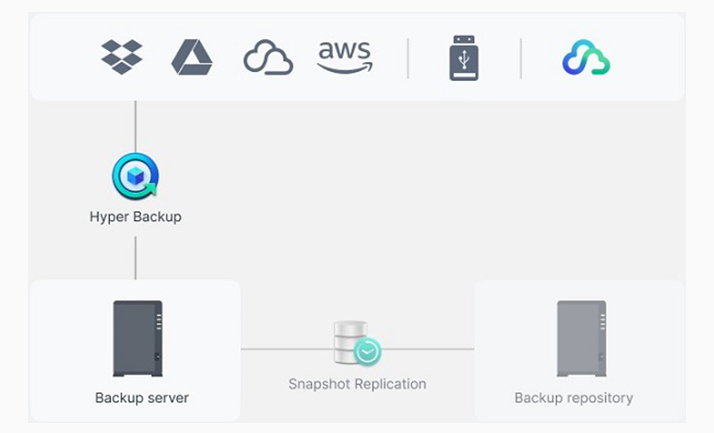Click the Hyper Backup text label
The height and width of the screenshot is (433, 714).
point(135,216)
